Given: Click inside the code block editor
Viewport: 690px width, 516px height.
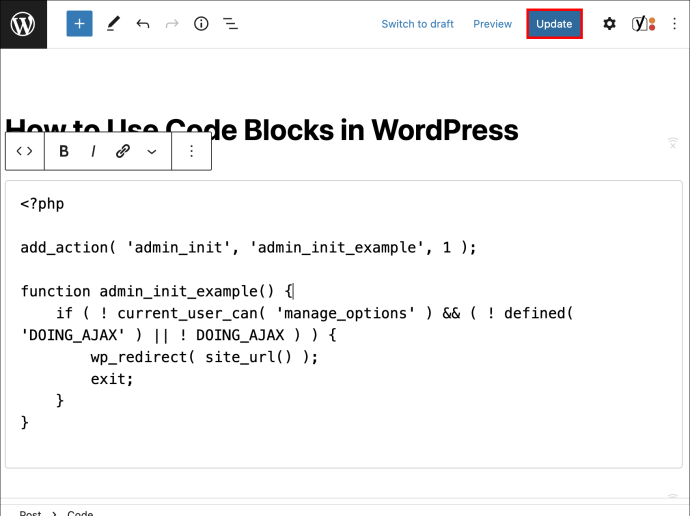Looking at the screenshot, I should 344,324.
